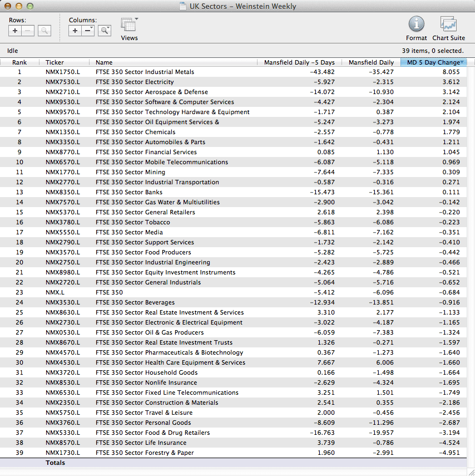
Task: Select the Forestry & Paper sector row
Action: tap(145, 453)
